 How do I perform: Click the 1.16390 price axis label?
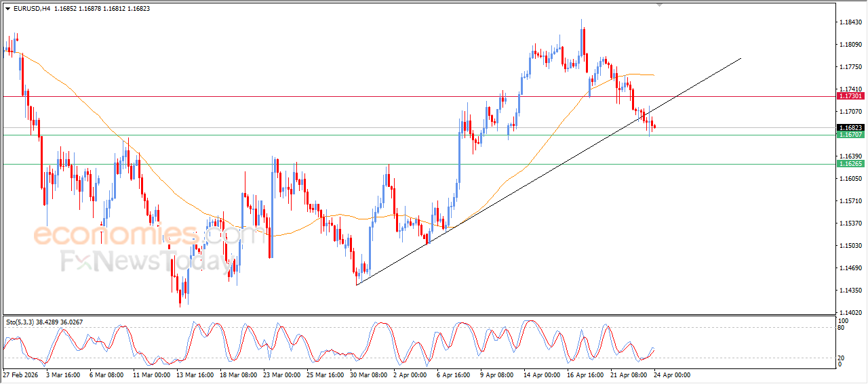point(850,156)
